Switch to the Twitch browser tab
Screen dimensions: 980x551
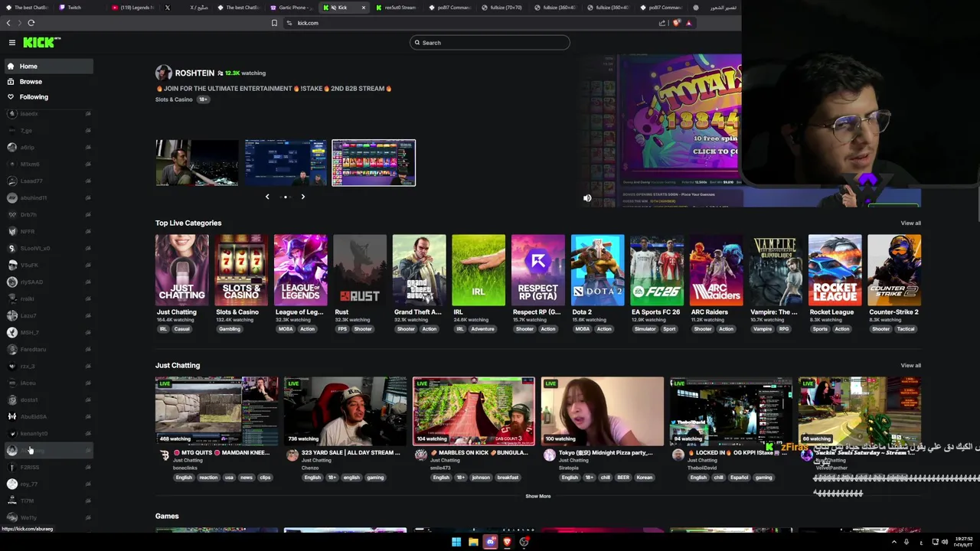[x=79, y=8]
